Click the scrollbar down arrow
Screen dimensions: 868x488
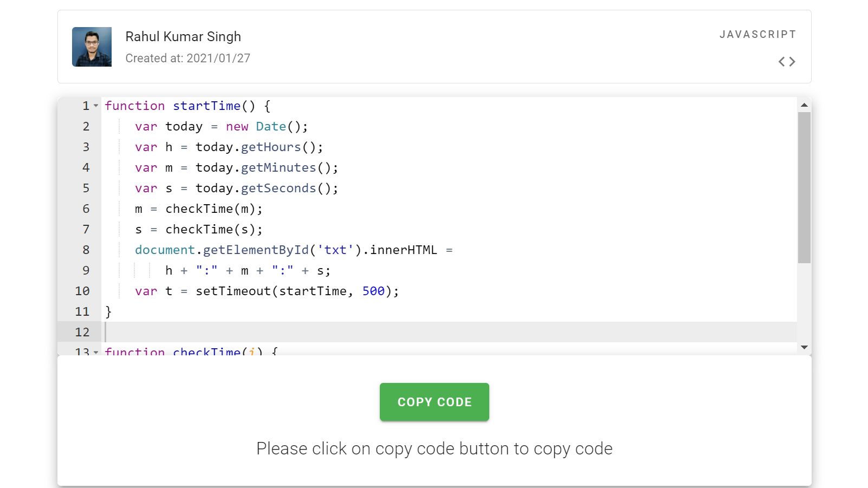[804, 347]
